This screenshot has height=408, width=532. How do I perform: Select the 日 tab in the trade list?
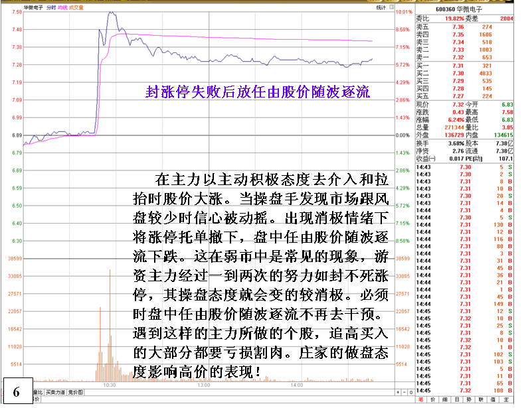pyautogui.click(x=457, y=399)
